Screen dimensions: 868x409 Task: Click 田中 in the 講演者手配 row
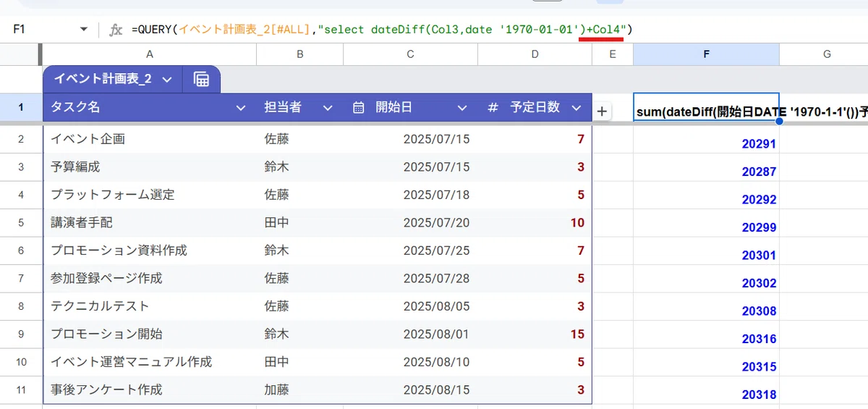pos(277,222)
